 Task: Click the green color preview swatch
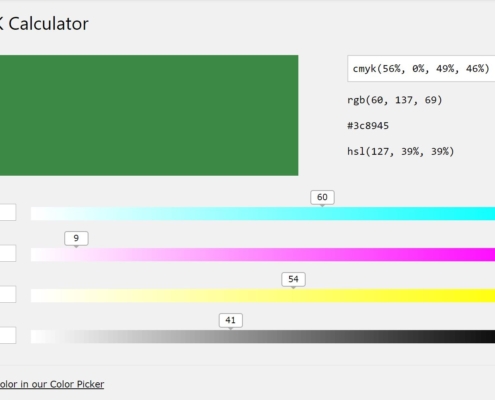pyautogui.click(x=149, y=115)
